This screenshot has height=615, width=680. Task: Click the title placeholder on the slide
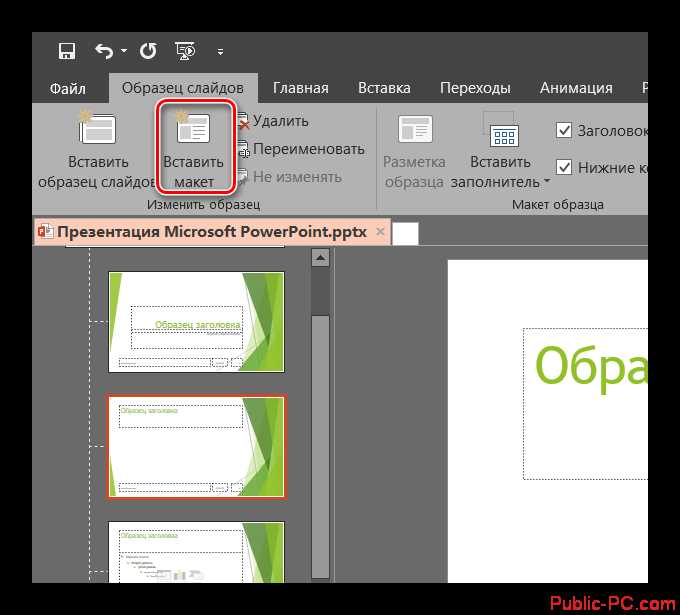585,403
